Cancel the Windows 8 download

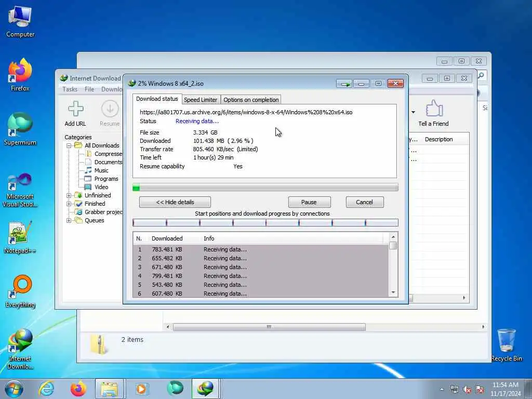365,202
